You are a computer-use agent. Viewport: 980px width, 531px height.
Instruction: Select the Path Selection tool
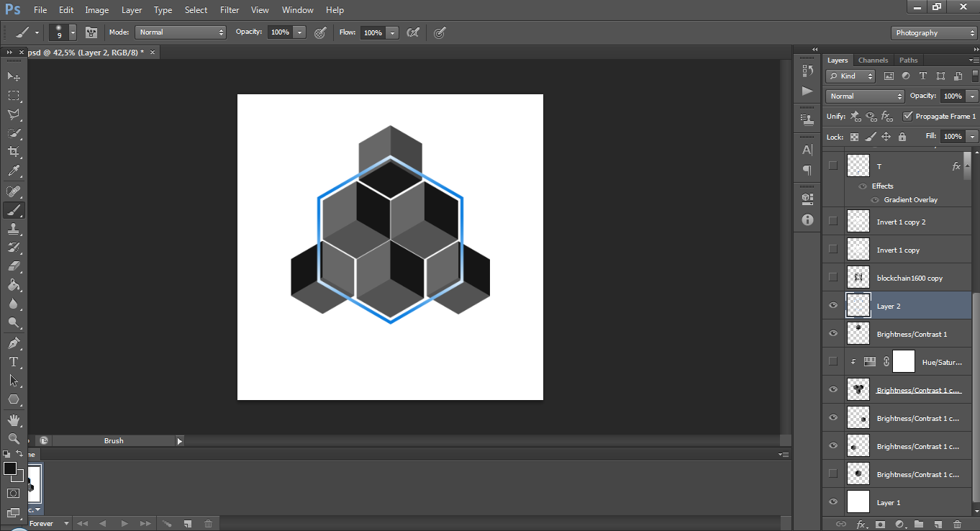(x=13, y=381)
